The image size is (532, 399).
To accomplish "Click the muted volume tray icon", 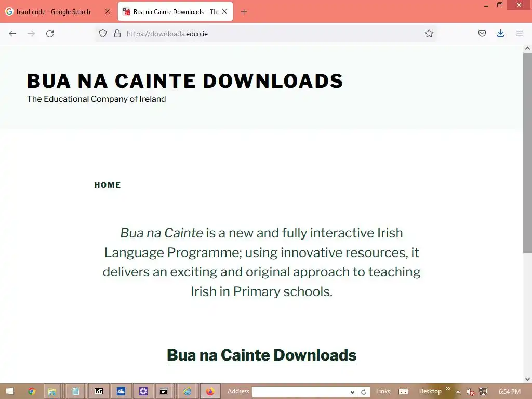I will [x=470, y=392].
